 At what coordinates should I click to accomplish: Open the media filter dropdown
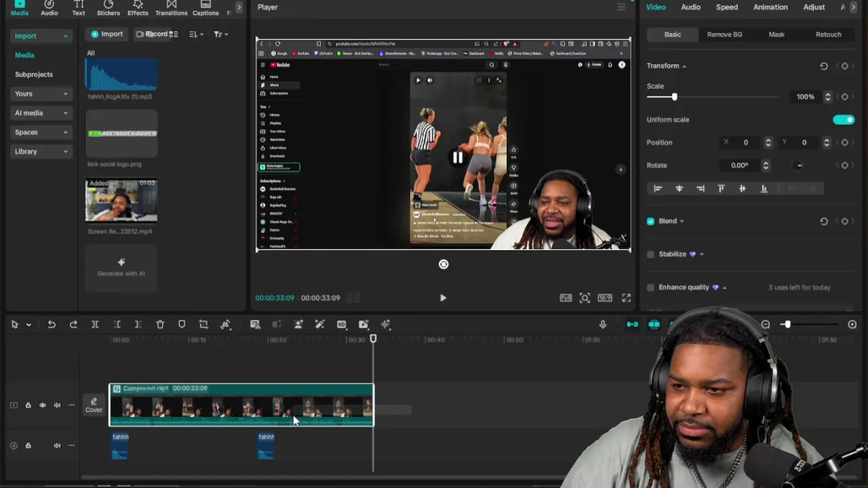pos(221,34)
